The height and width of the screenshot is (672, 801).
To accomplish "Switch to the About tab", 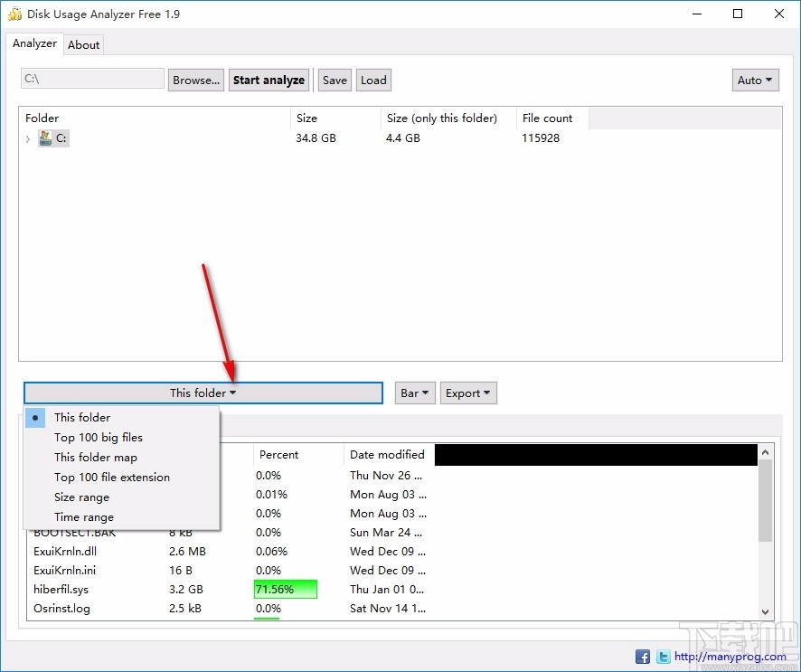I will pyautogui.click(x=83, y=43).
